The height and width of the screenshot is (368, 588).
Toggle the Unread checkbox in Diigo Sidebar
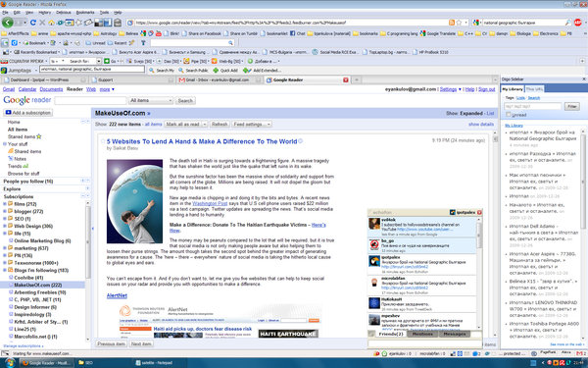508,115
